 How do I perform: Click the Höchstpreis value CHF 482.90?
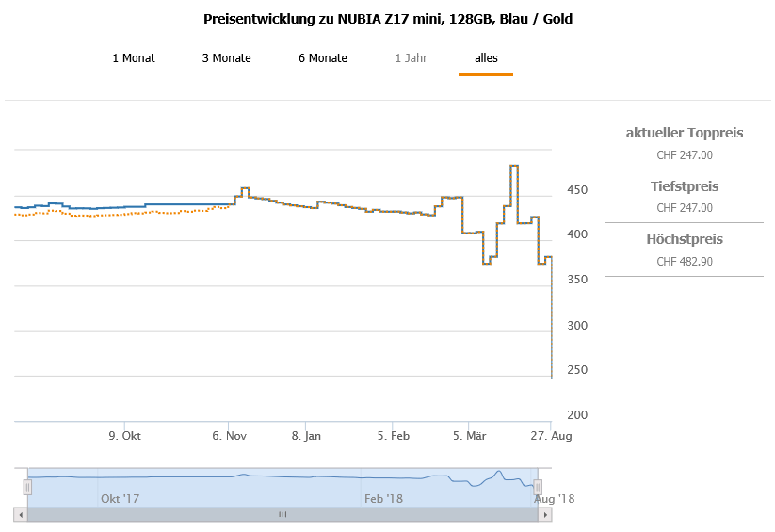tap(685, 261)
